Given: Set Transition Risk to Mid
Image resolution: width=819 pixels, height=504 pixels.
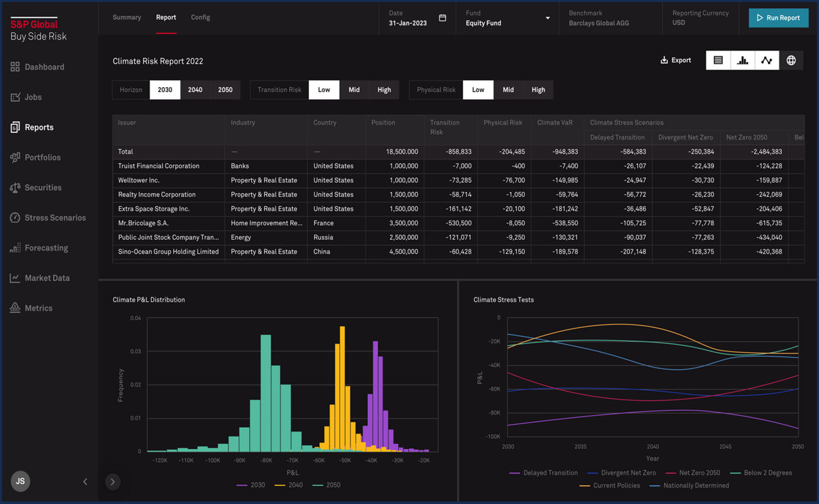Looking at the screenshot, I should [x=354, y=90].
